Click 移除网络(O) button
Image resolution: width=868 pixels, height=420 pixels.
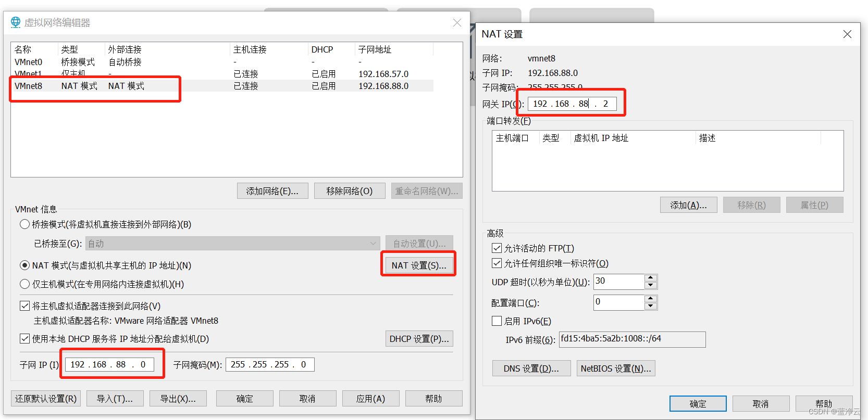coord(350,191)
